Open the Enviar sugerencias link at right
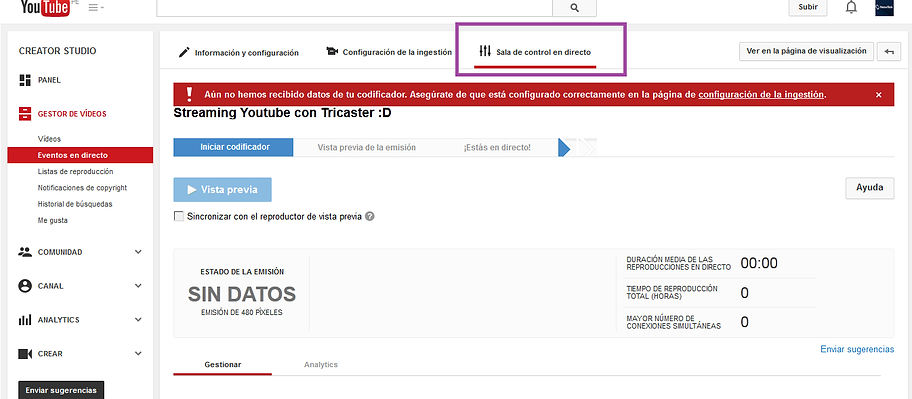912x399 pixels. point(857,349)
